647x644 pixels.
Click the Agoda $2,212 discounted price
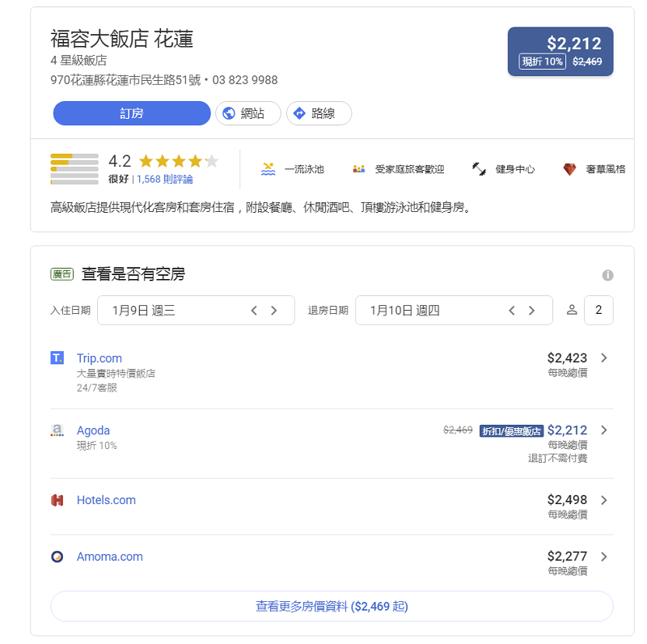click(x=567, y=430)
